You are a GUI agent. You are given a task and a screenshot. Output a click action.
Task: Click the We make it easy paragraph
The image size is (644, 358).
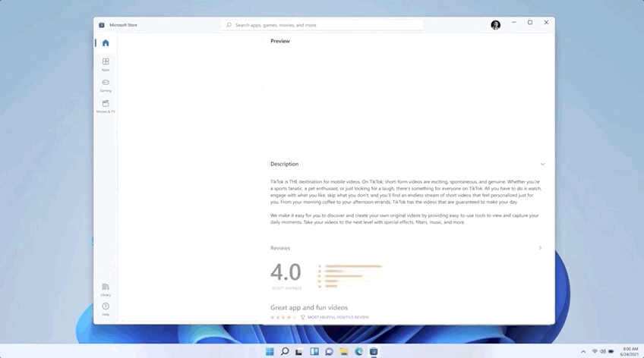pyautogui.click(x=405, y=218)
